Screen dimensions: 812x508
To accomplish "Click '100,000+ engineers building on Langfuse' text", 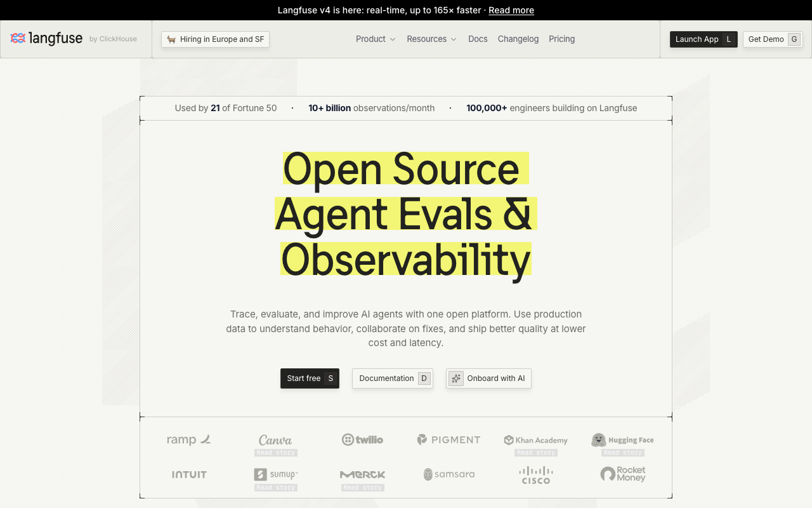I will 552,108.
